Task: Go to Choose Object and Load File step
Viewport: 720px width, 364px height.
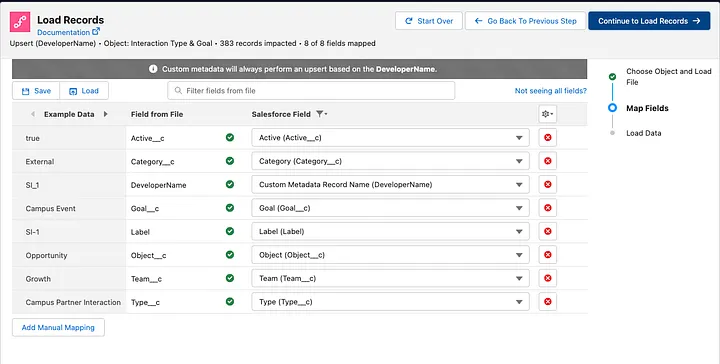Action: (x=669, y=77)
